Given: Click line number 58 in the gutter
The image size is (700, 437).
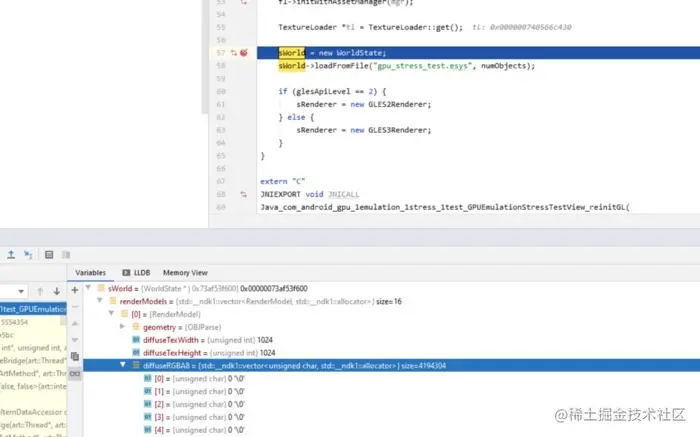Looking at the screenshot, I should pyautogui.click(x=221, y=66).
